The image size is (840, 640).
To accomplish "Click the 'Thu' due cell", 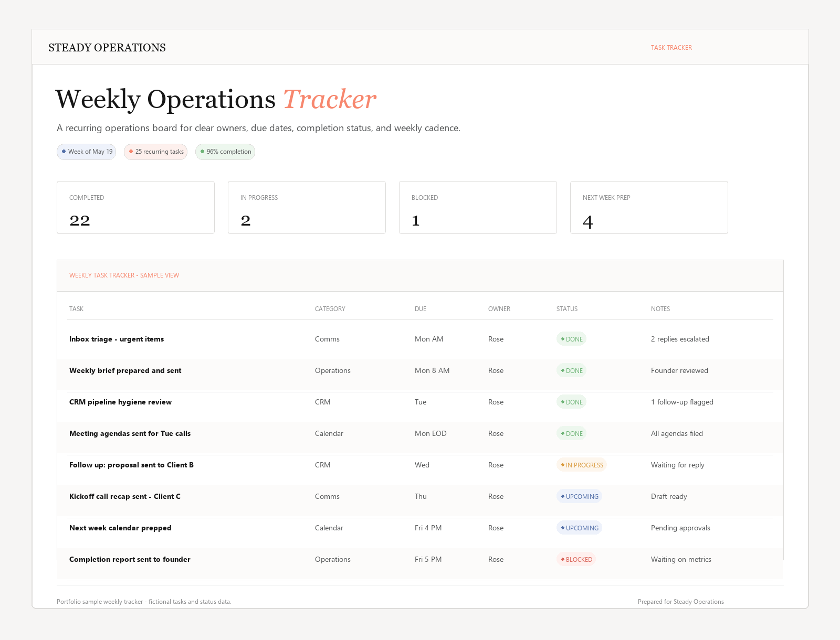I will pos(421,496).
